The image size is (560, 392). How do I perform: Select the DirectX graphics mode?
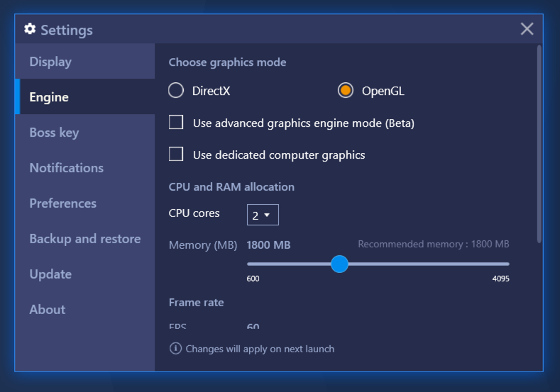point(176,91)
